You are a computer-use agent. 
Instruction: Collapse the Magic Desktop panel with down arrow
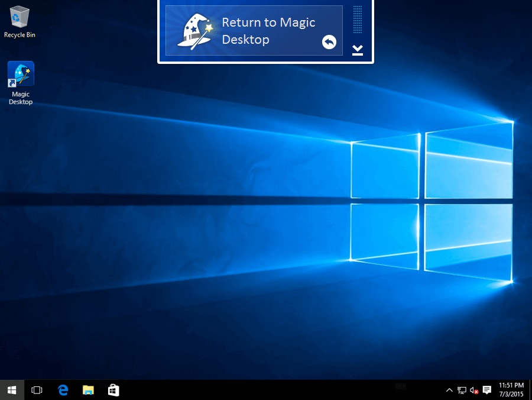[x=357, y=50]
